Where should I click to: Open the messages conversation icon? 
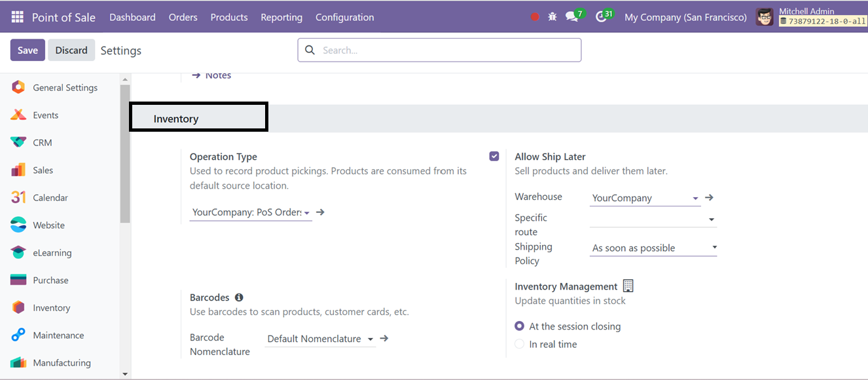pos(571,17)
